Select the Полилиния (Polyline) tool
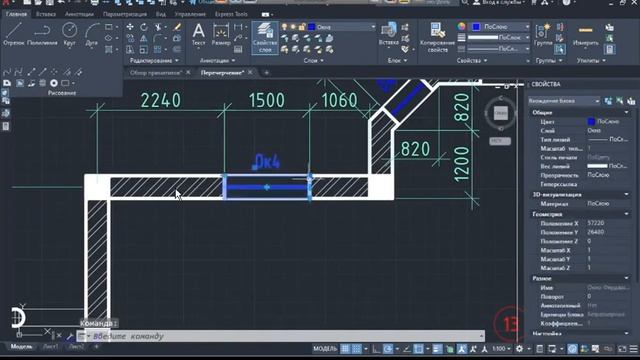 (42, 34)
